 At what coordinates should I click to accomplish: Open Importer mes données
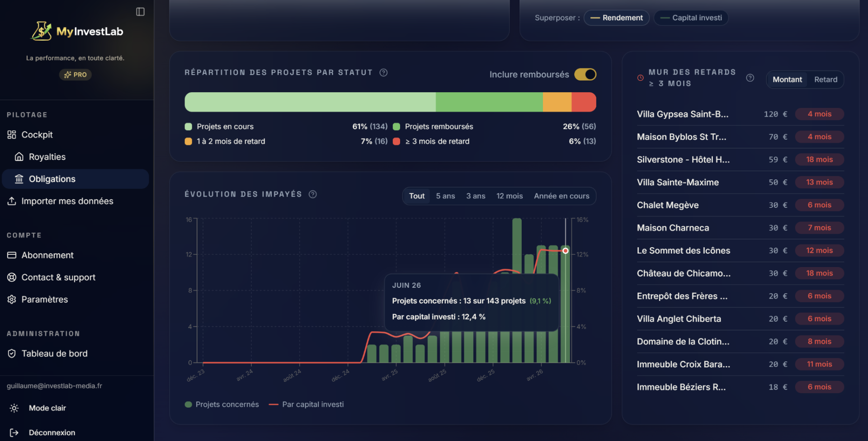(75, 201)
